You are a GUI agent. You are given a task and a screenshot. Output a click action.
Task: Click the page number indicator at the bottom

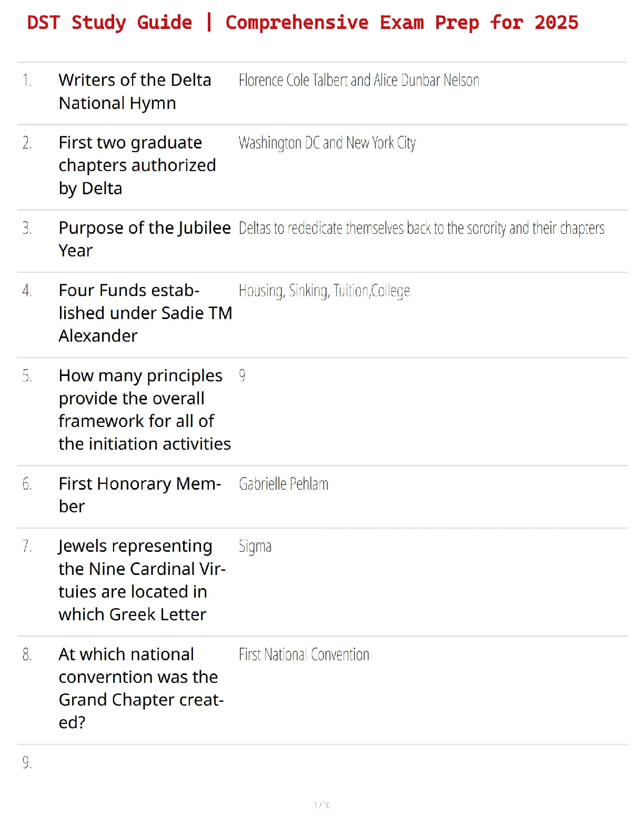click(x=322, y=805)
